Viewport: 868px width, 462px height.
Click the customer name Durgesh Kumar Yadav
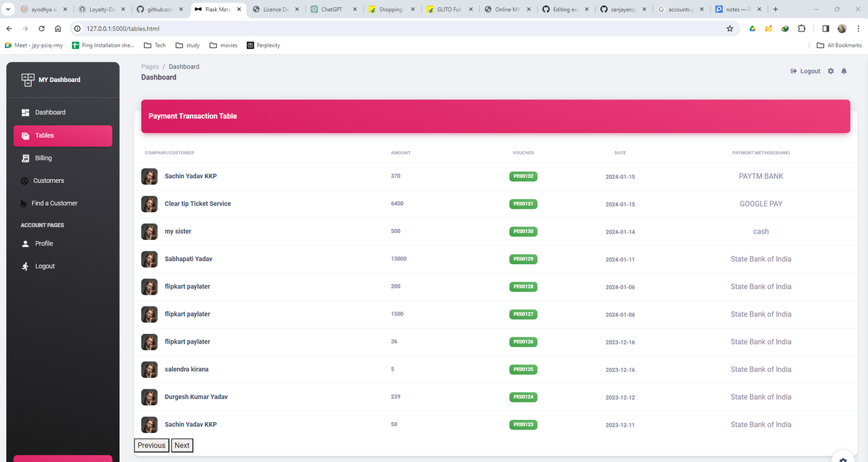pyautogui.click(x=196, y=397)
